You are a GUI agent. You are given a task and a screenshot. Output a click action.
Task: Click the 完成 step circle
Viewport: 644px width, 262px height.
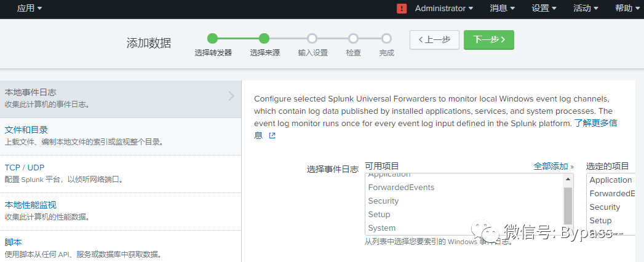click(386, 39)
